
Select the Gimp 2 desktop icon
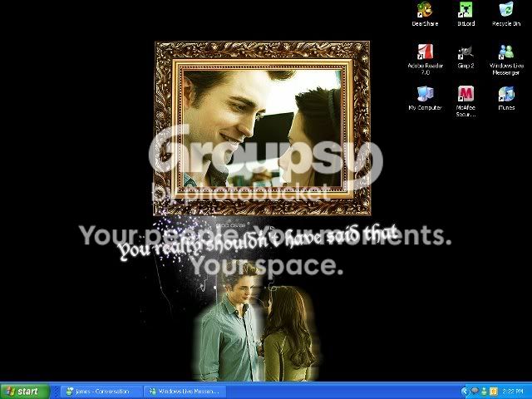[465, 57]
